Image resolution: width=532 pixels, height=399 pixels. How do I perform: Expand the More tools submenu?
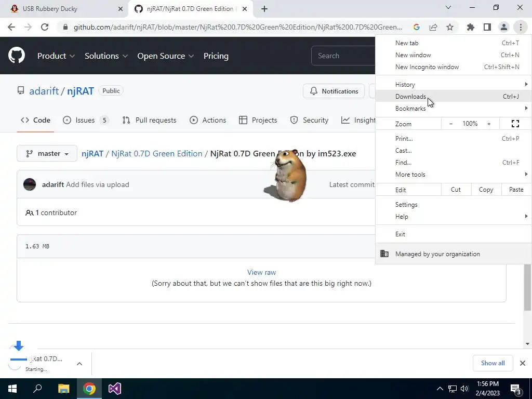click(x=454, y=175)
